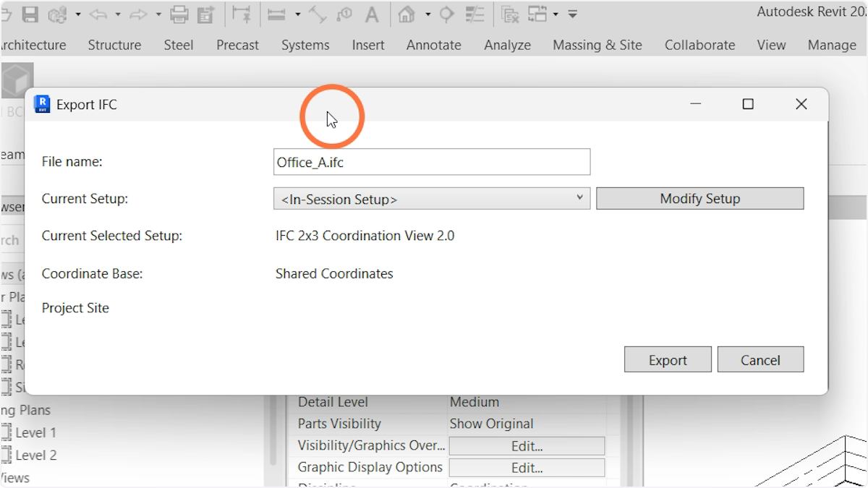Click the Aligned Dimension tool icon
Image resolution: width=868 pixels, height=488 pixels.
(x=318, y=14)
